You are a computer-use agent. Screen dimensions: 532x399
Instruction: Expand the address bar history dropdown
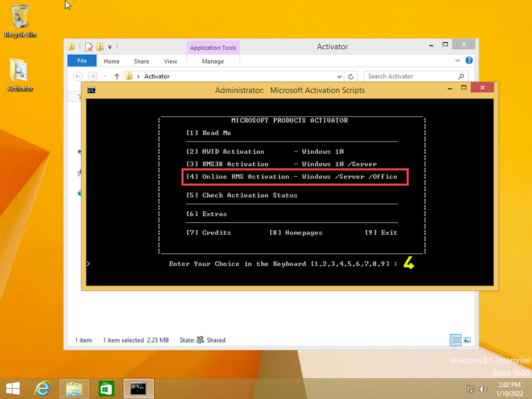(339, 77)
